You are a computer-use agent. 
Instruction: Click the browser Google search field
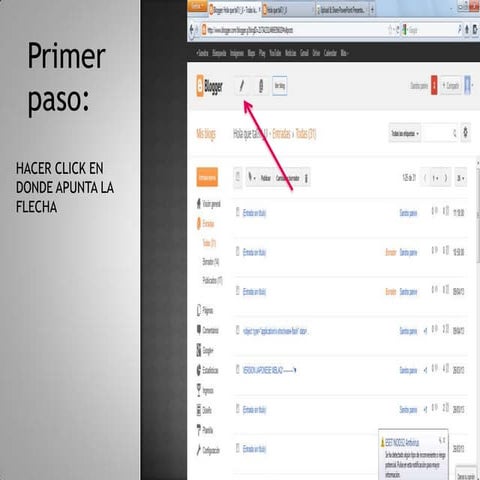(x=433, y=30)
